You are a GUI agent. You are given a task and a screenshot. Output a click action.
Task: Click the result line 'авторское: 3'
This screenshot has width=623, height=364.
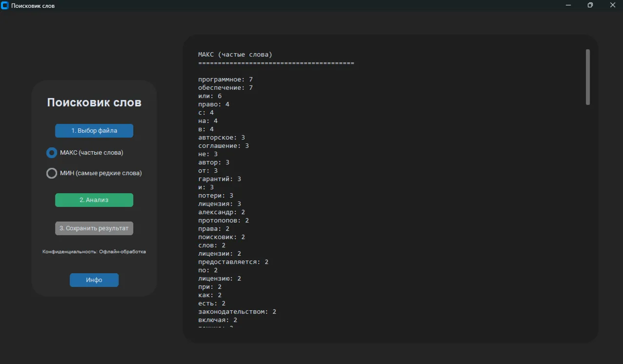click(222, 138)
